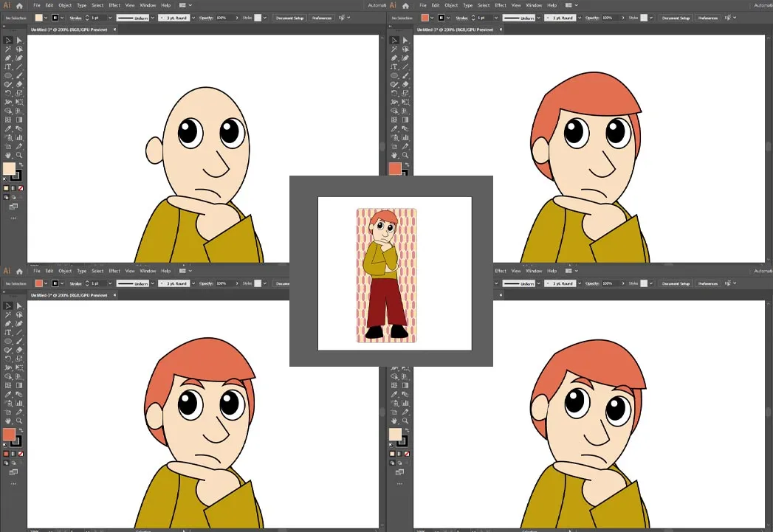Activate the Zoom tool in bottom-left window
773x532 pixels.
point(19,421)
